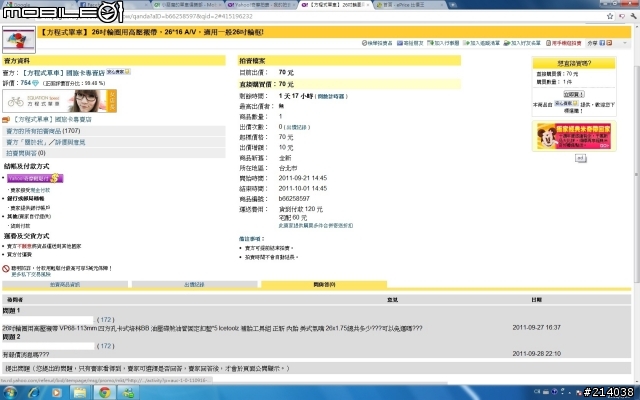Screen dimensions: 640x400
Task: Launch Internet Explorer from the taskbar
Action: pyautogui.click(x=34, y=393)
